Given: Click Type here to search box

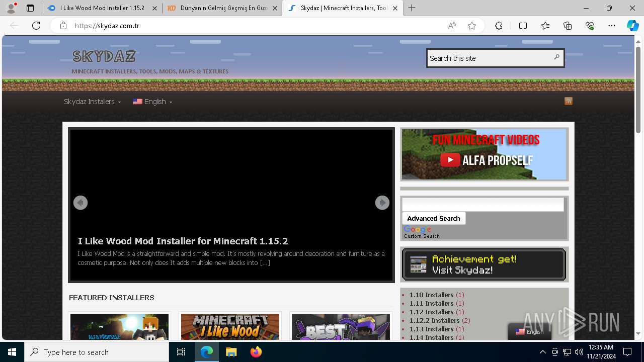Looking at the screenshot, I should pos(97,352).
